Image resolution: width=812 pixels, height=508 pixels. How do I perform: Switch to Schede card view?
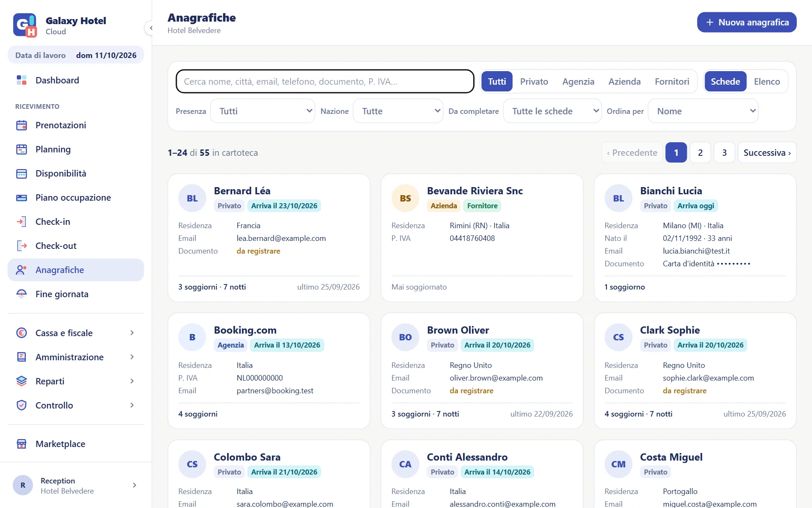point(725,81)
